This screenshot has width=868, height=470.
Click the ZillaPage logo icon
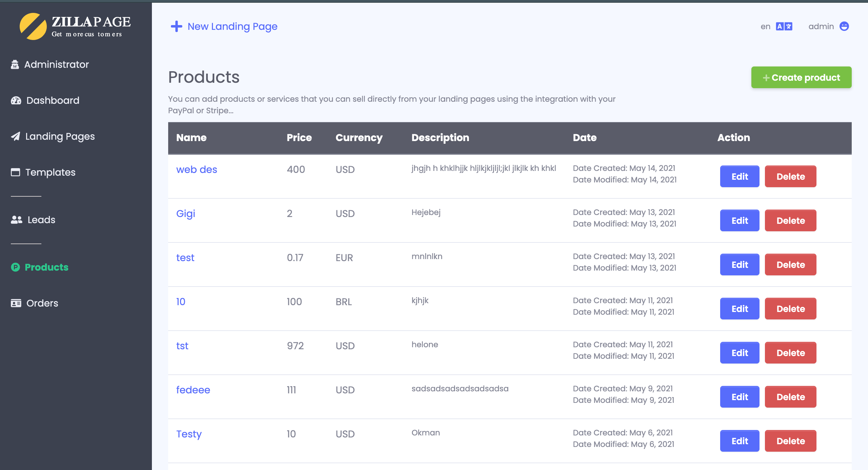33,26
